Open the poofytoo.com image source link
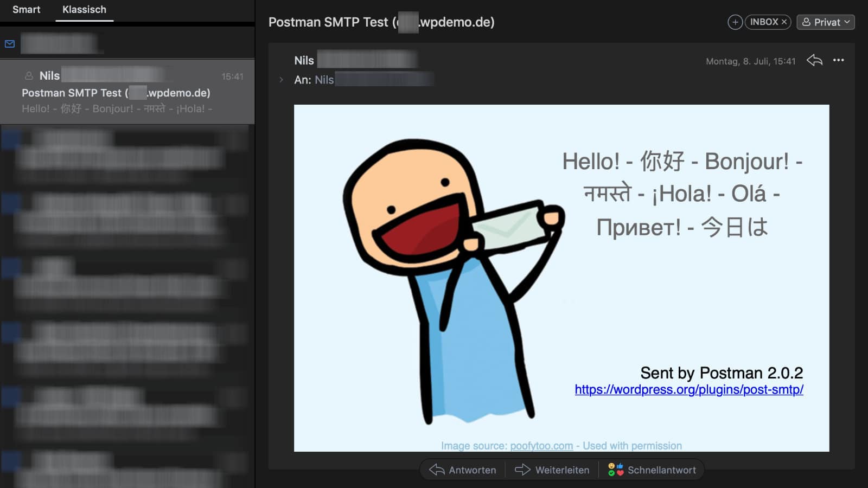Screen dimensions: 868x488 tap(541, 446)
